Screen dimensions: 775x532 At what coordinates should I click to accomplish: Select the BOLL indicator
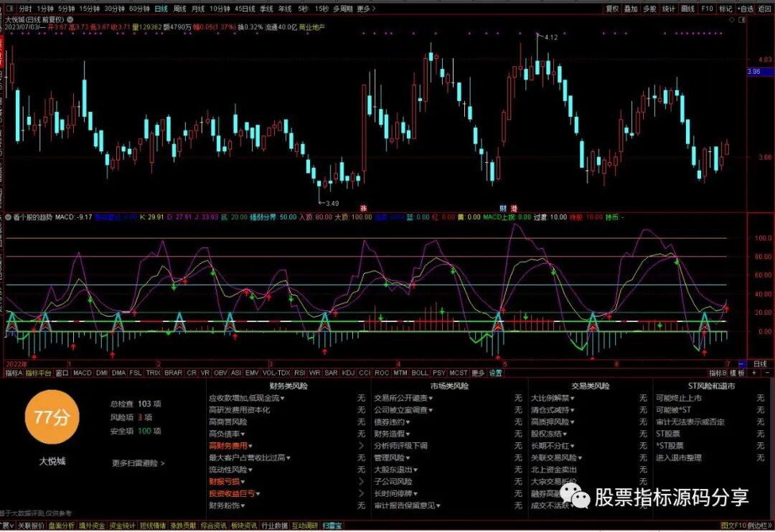tap(420, 373)
